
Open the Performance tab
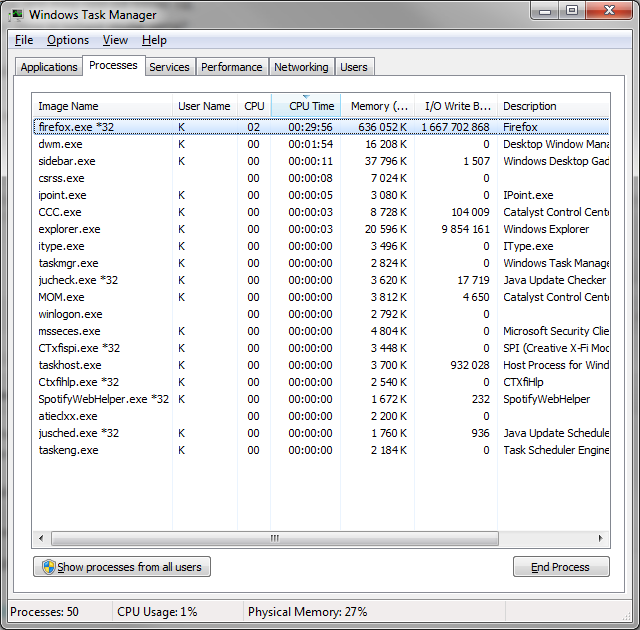(x=231, y=67)
